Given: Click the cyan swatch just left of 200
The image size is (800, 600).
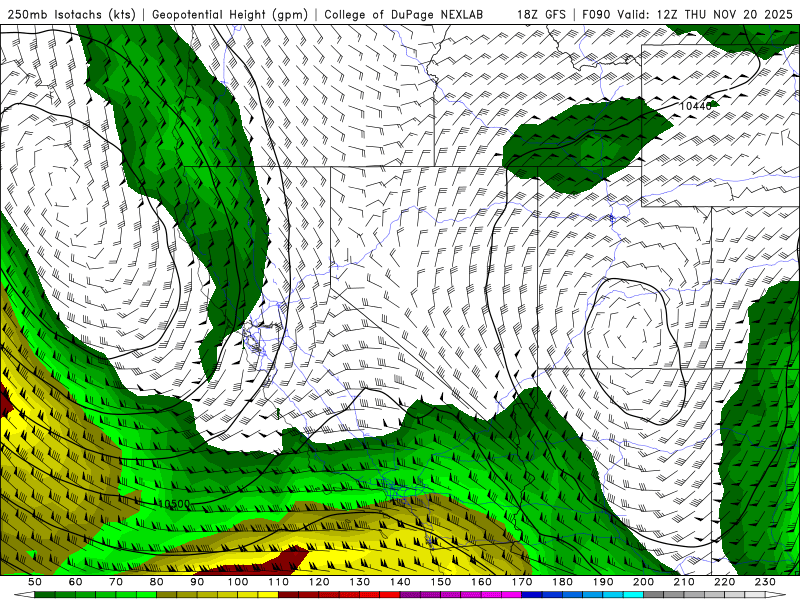Looking at the screenshot, I should (x=634, y=595).
